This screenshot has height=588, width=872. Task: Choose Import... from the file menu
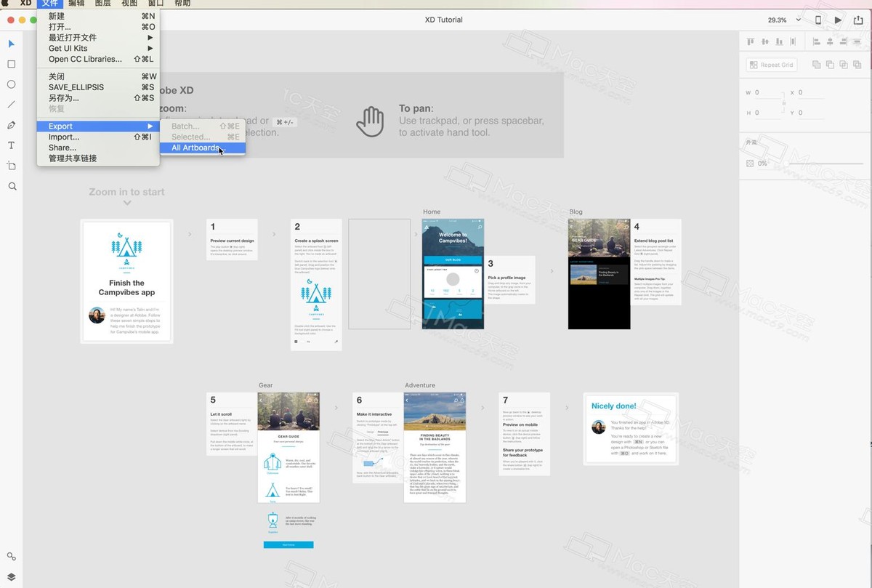[64, 137]
